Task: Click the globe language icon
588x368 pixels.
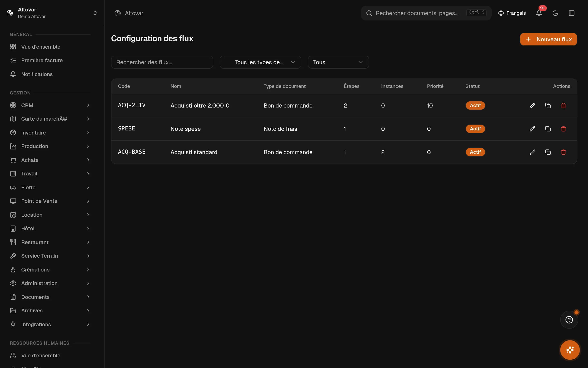Action: 501,13
